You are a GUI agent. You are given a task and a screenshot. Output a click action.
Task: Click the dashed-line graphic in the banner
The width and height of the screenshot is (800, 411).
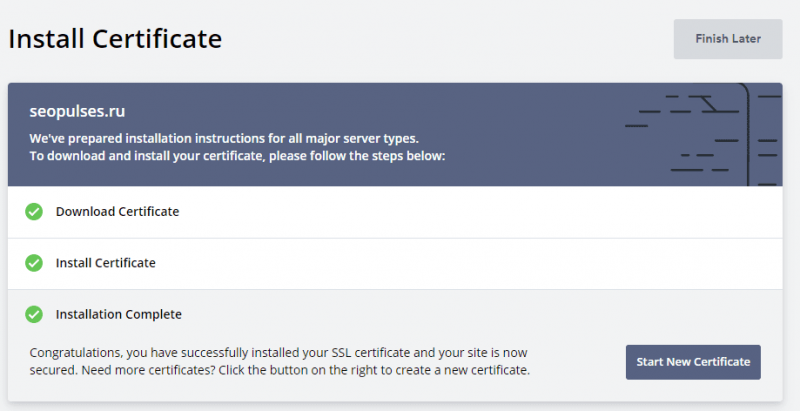[703, 135]
